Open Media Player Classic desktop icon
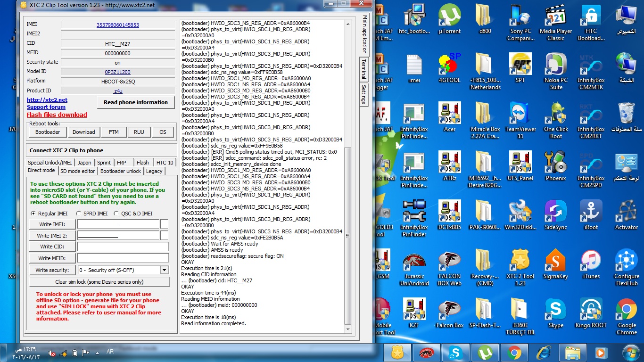The image size is (644, 362). point(556,22)
